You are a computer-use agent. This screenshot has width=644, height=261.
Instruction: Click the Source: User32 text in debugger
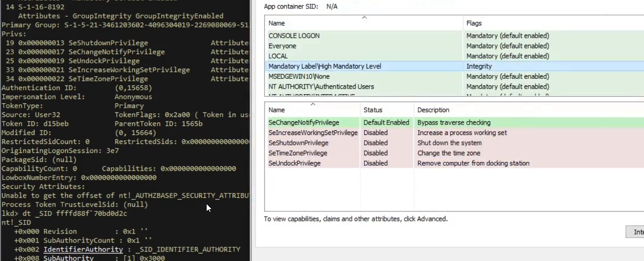click(x=31, y=115)
